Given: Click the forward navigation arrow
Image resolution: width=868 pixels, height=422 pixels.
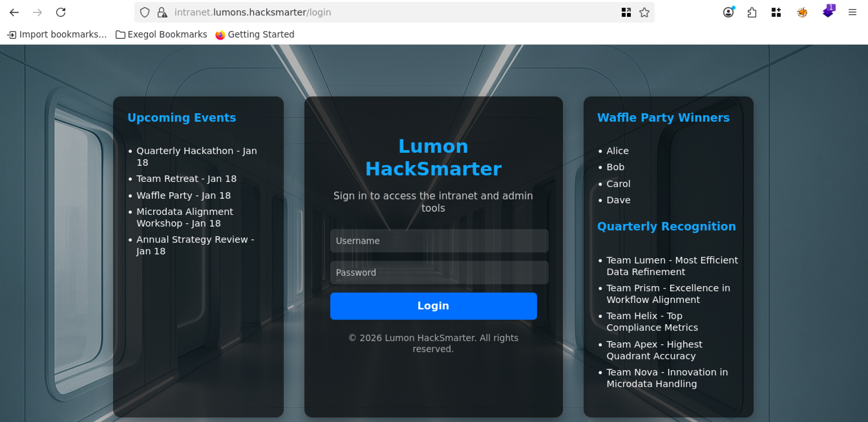Looking at the screenshot, I should [x=37, y=13].
